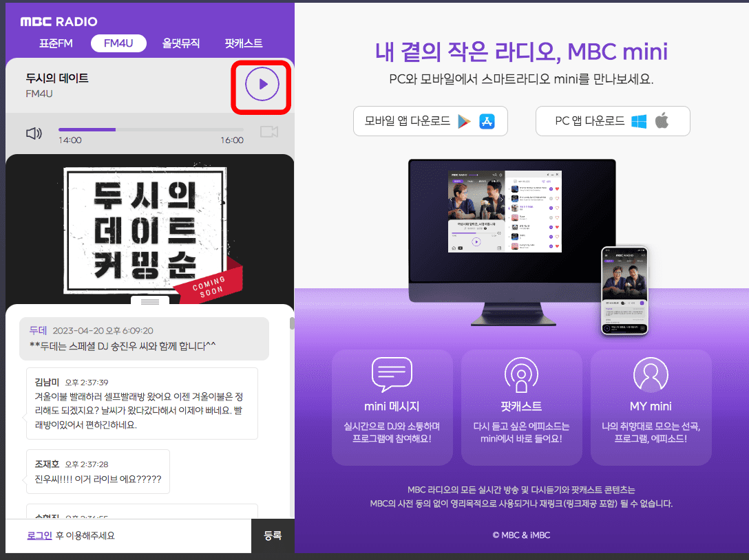This screenshot has height=560, width=749.
Task: Click the 팟캐스트 broadcast icon
Action: tap(521, 375)
